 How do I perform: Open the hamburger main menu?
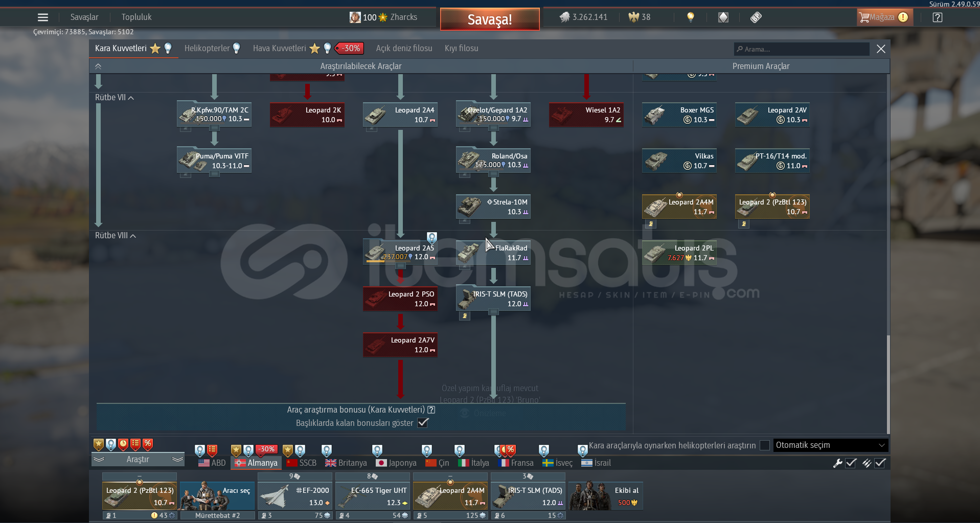click(x=43, y=17)
